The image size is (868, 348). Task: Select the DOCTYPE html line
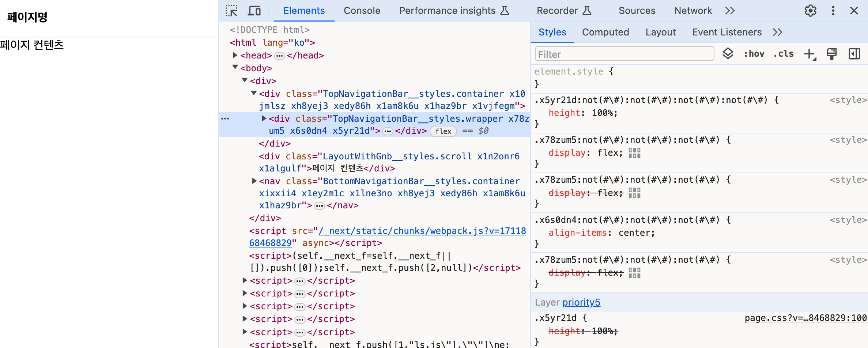269,30
